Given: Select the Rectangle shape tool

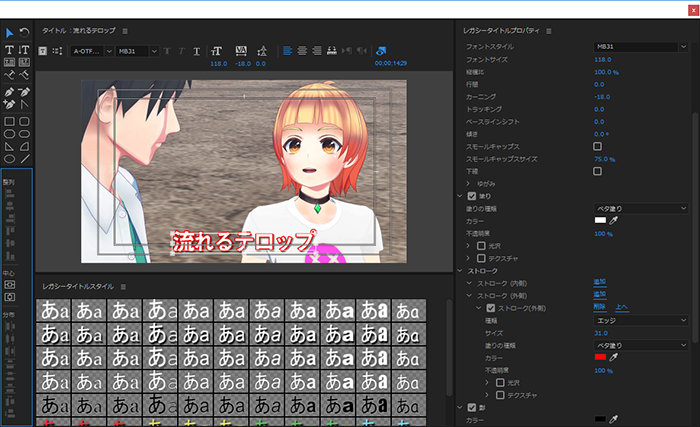Looking at the screenshot, I should [x=9, y=121].
